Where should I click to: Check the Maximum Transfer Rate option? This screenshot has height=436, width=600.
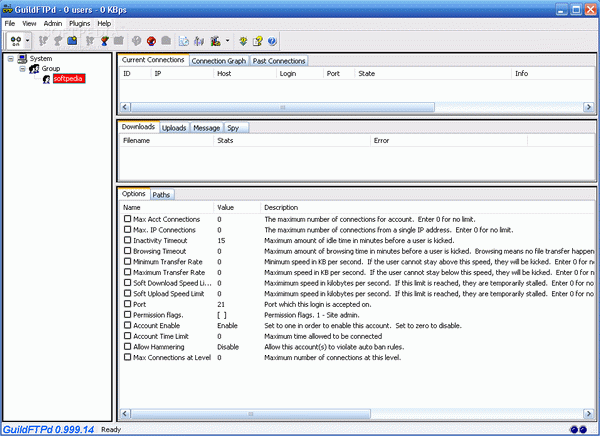coord(127,272)
